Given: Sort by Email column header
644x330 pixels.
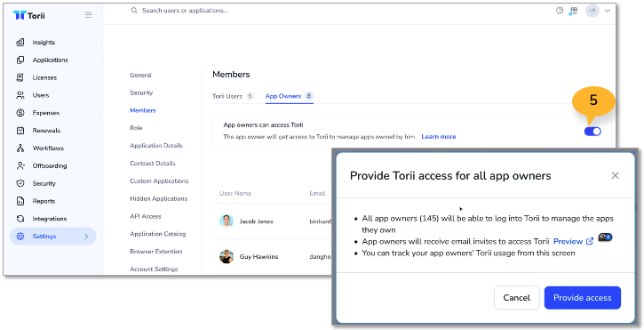Looking at the screenshot, I should coord(317,193).
